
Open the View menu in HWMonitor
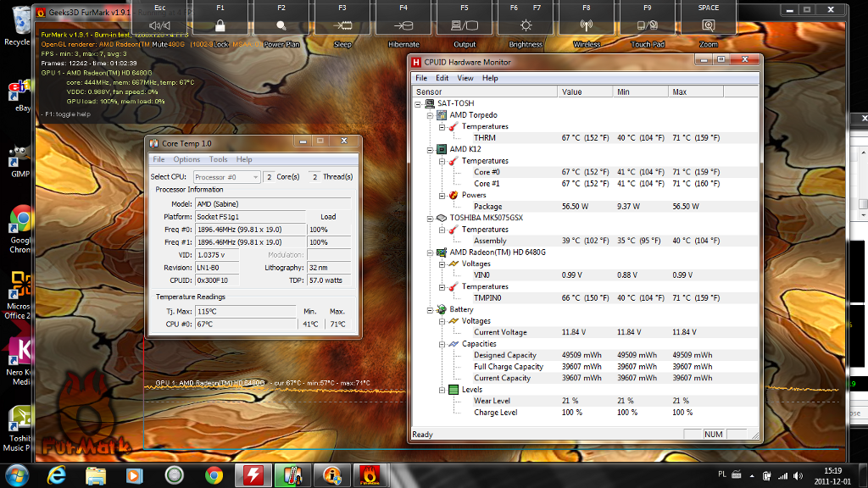465,78
